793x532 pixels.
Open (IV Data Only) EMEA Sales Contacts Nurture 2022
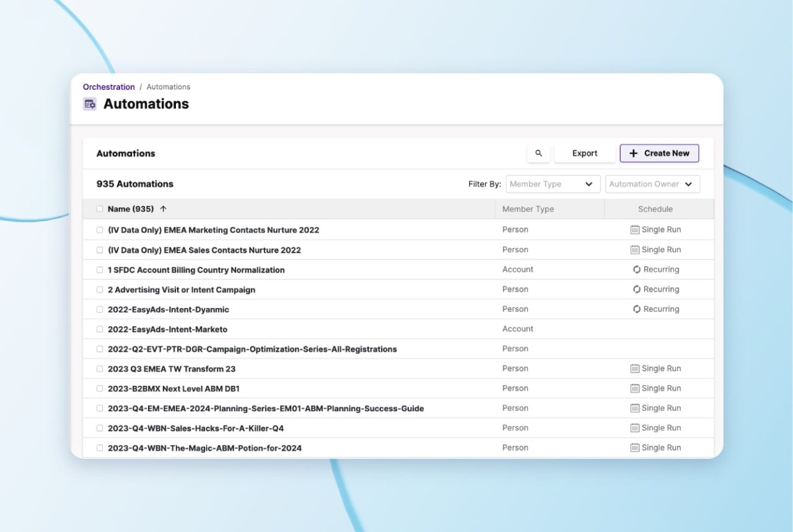pyautogui.click(x=204, y=250)
